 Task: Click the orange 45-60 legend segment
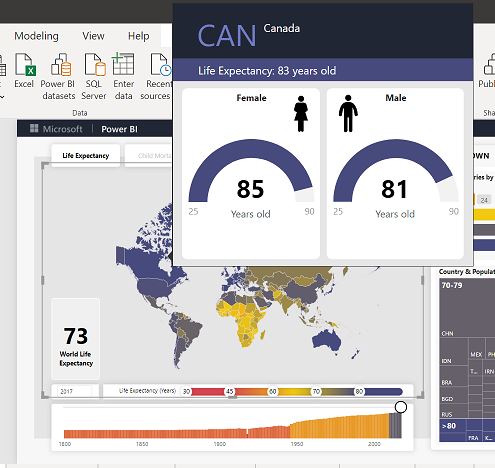click(251, 391)
